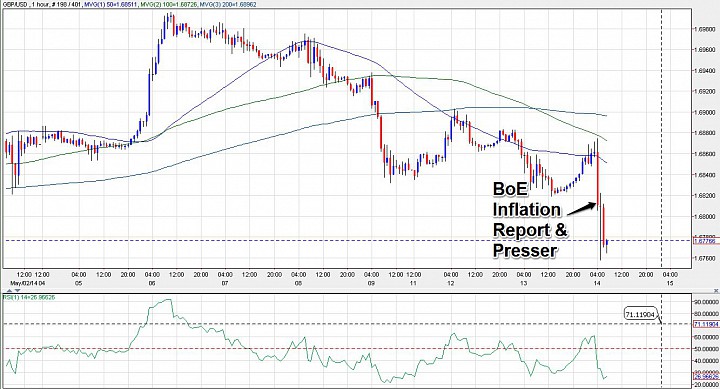Select the BoE Inflation Report annotation text

(530, 220)
